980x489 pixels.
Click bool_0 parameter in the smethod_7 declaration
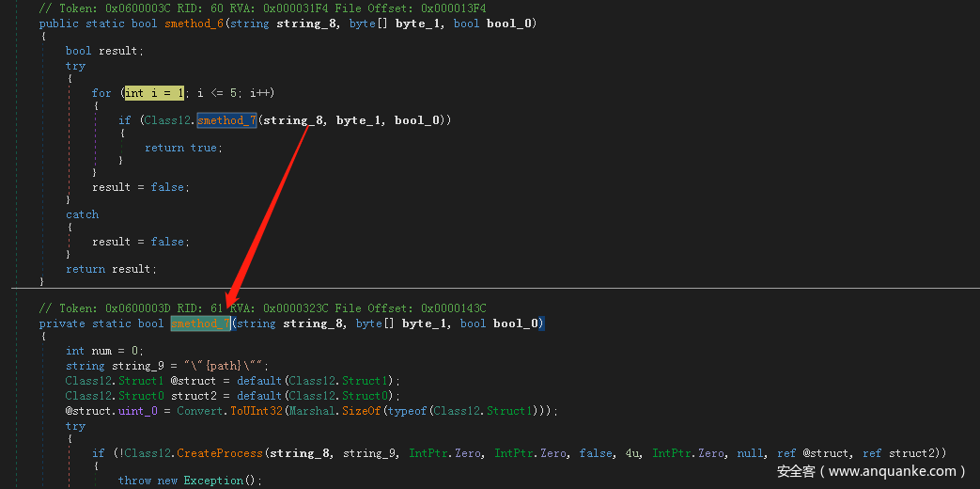click(x=516, y=323)
